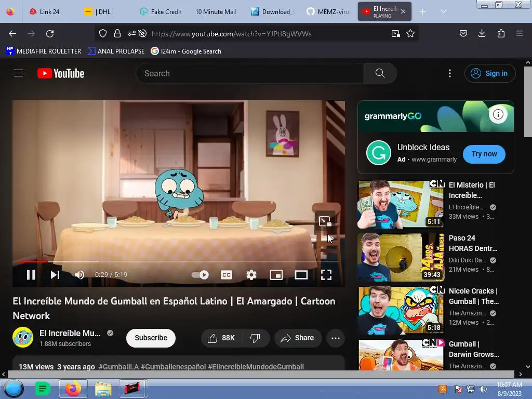Skip to the next video
Image resolution: width=532 pixels, height=399 pixels.
click(x=55, y=275)
